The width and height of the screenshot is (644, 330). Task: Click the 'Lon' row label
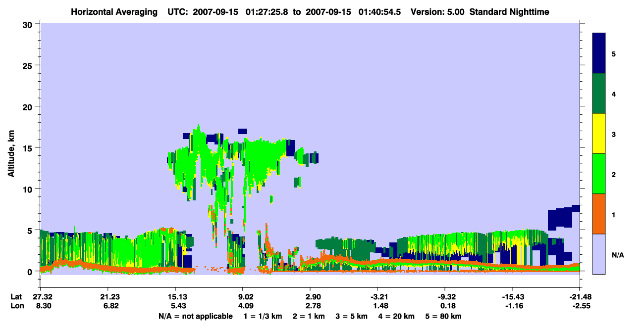pyautogui.click(x=16, y=305)
